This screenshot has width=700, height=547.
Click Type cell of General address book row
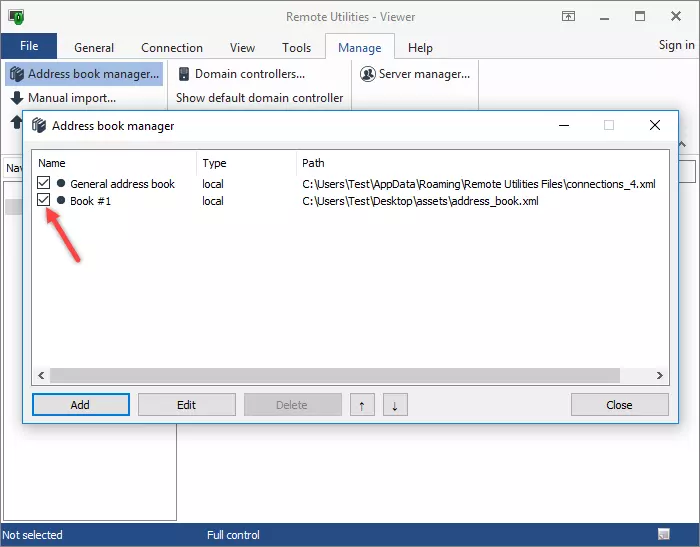point(213,184)
